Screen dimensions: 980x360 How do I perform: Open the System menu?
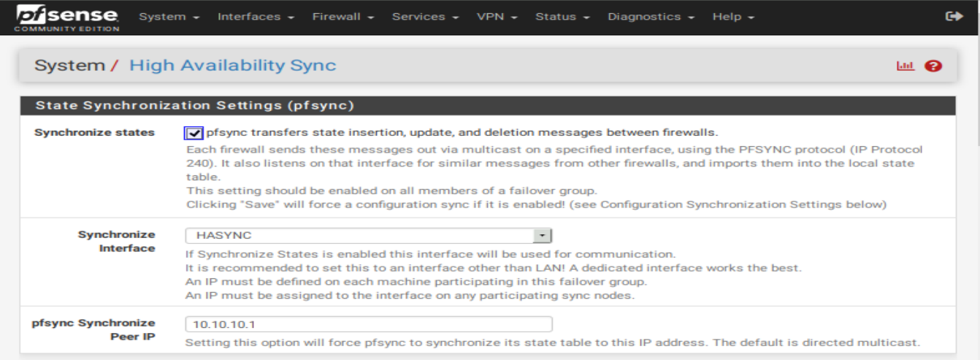[169, 17]
